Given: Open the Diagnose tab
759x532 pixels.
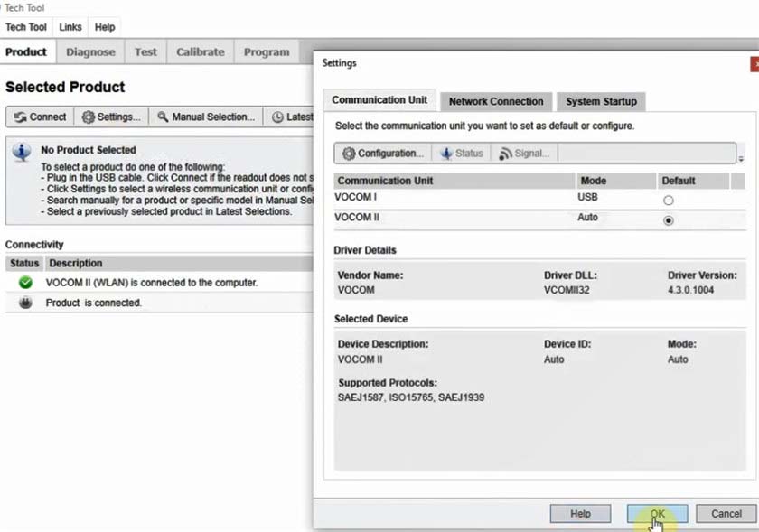Looking at the screenshot, I should pos(90,51).
